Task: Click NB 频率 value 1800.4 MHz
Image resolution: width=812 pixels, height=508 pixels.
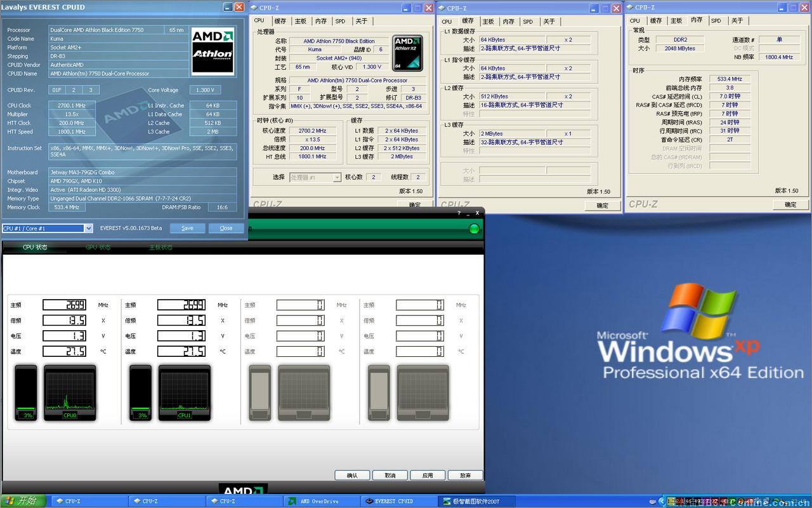Action: point(778,57)
